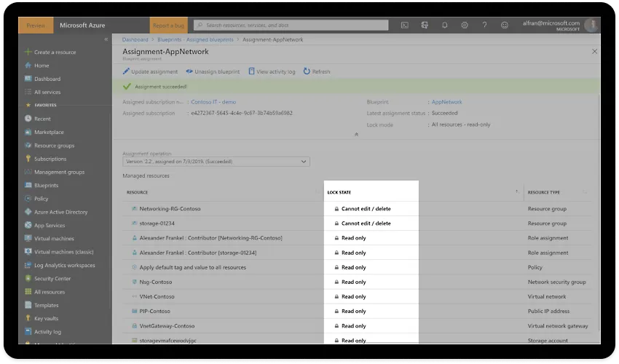Screen dimensions: 619x364
Task: Collapse the assignment details chevron
Action: 356,134
